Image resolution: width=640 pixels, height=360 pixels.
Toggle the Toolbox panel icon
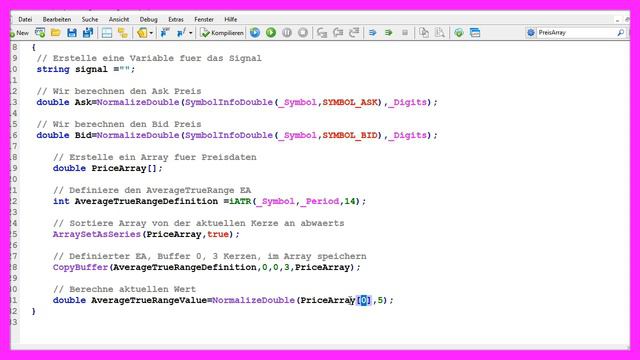[x=122, y=33]
